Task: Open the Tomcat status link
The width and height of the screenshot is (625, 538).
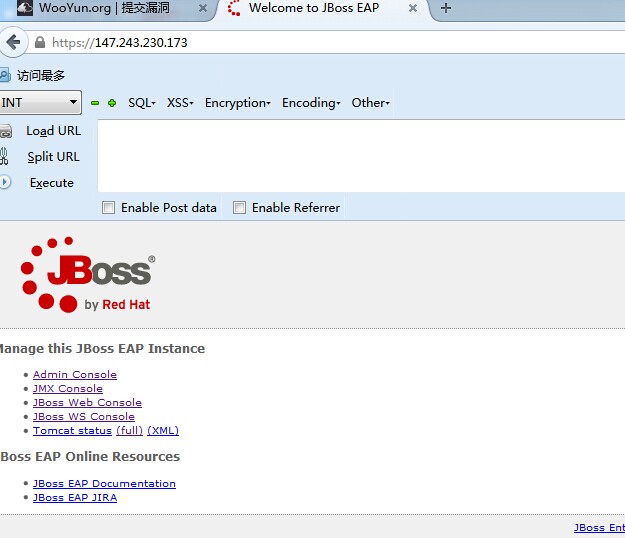Action: coord(72,430)
